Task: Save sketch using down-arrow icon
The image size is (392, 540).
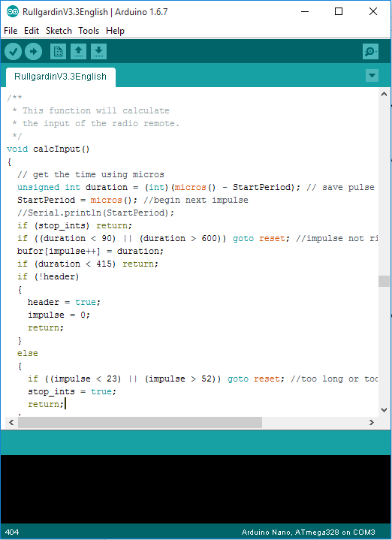Action: click(x=98, y=52)
